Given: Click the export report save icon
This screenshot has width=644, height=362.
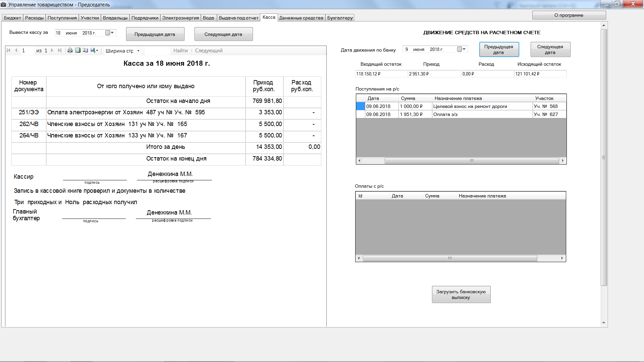Looking at the screenshot, I should (94, 51).
